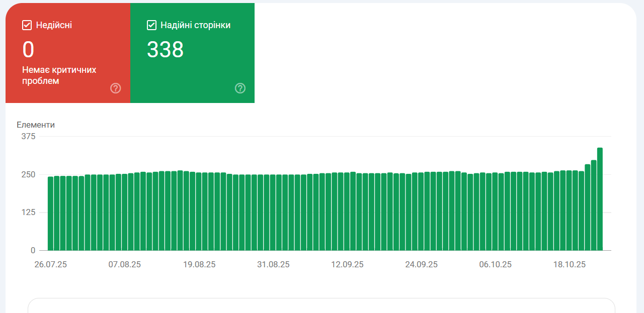Click the "Немає критичних проблем" text

pyautogui.click(x=59, y=75)
